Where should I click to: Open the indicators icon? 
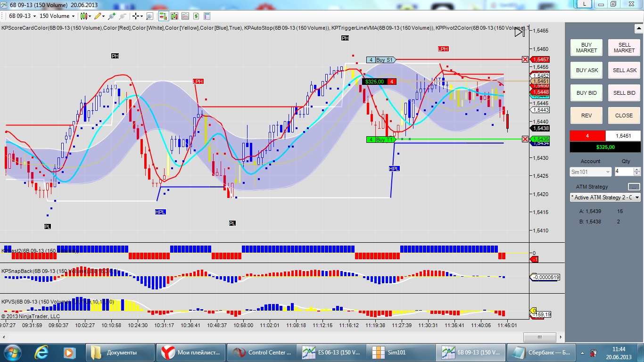(x=185, y=16)
